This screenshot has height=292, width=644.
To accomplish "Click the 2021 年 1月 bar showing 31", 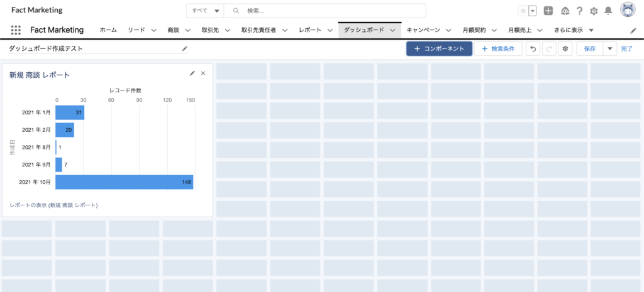I will (x=70, y=112).
